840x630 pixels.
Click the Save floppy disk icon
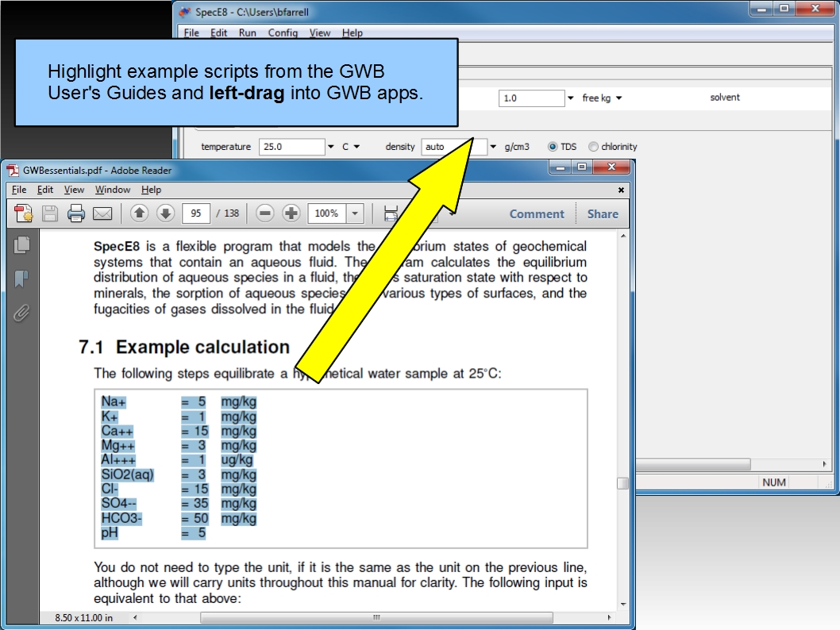click(x=50, y=213)
